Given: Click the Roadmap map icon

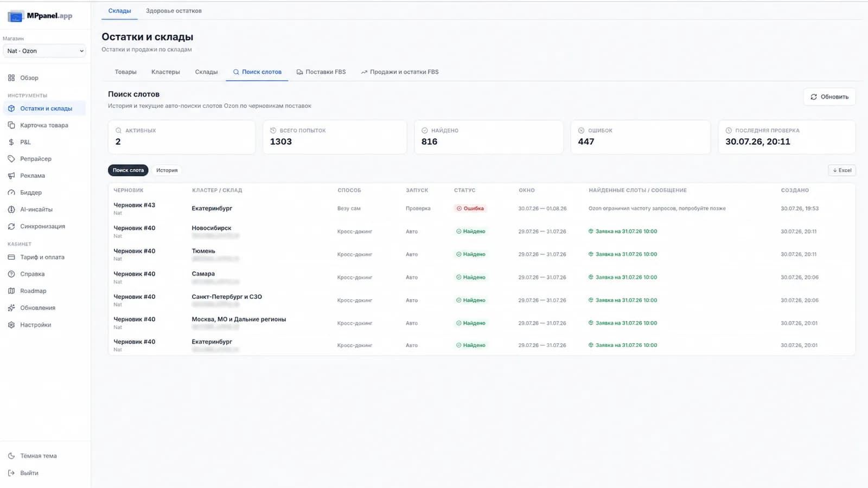Looking at the screenshot, I should (x=11, y=291).
